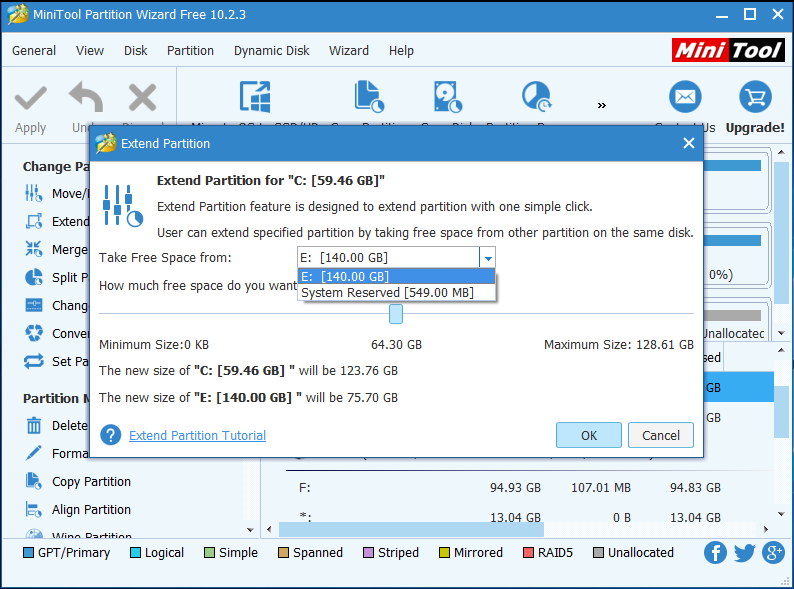The height and width of the screenshot is (589, 794).
Task: Click the horizontal scrollbar left arrow
Action: pos(269,529)
